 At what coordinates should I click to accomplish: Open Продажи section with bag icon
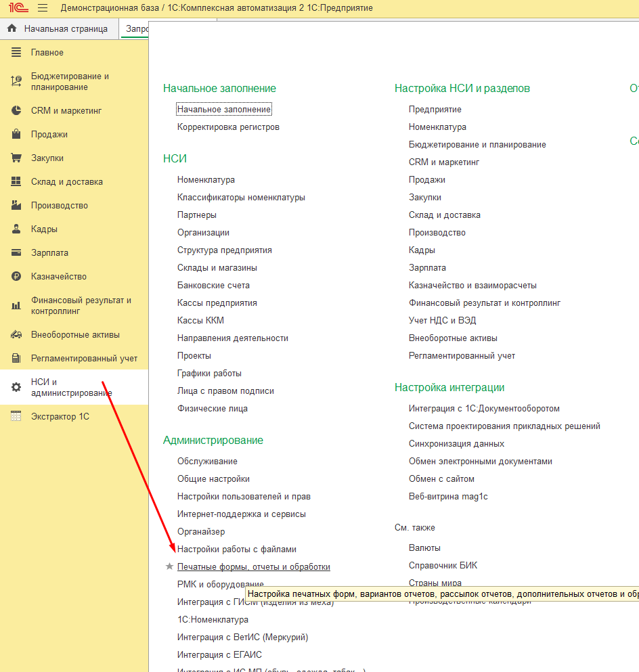[x=49, y=135]
